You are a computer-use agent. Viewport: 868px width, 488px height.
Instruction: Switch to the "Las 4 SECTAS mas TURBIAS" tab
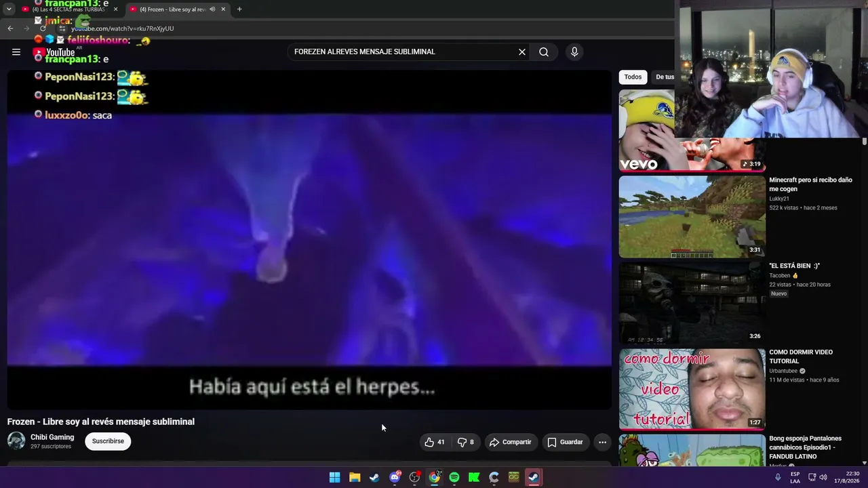pos(68,9)
